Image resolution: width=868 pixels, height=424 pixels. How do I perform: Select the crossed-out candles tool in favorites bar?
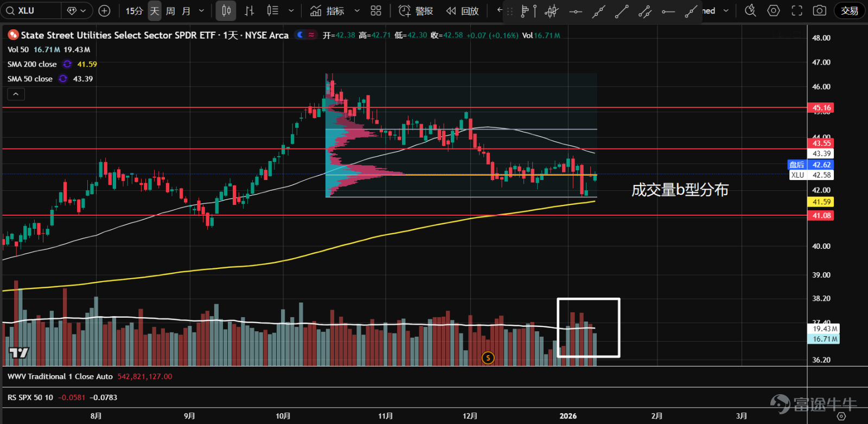[x=552, y=11]
